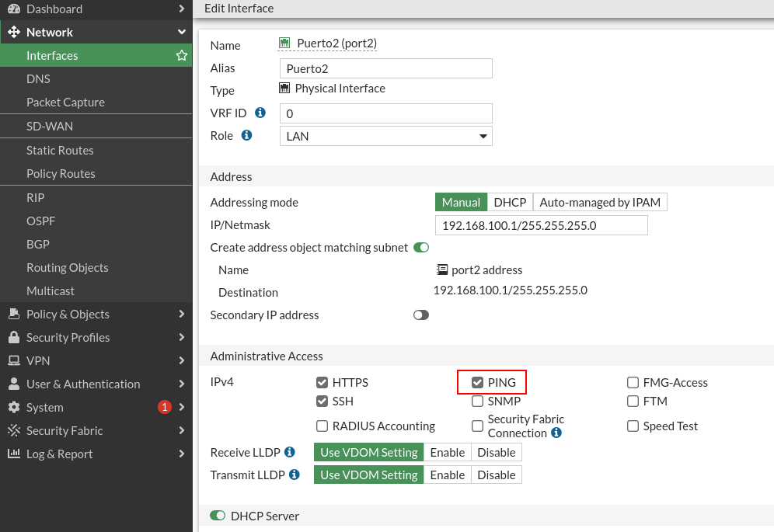Click the port2 address object icon
Viewport: 774px width, 532px height.
tap(442, 269)
